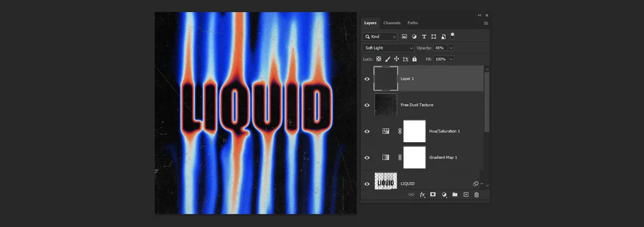Select the 'Free Dust Texture' layer name
The image size is (644, 227).
point(417,105)
